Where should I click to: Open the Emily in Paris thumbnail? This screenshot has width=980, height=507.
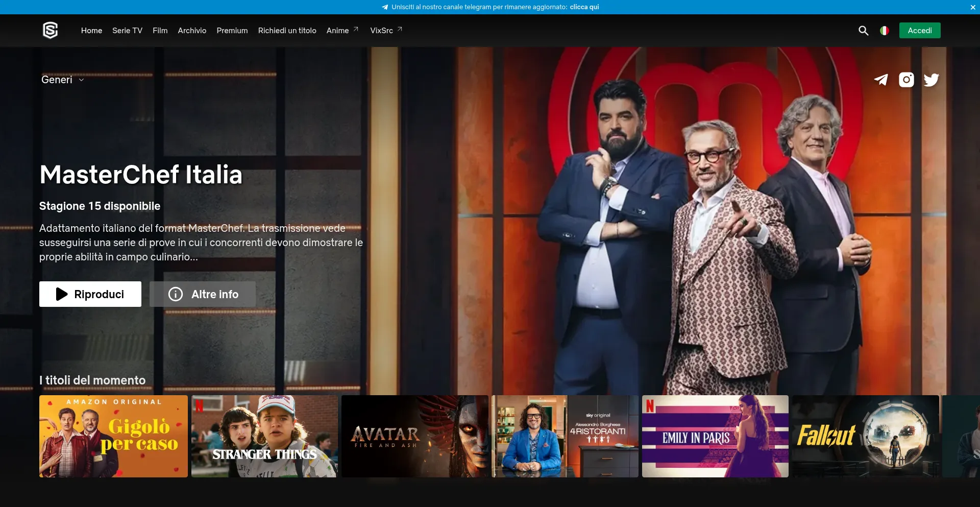point(715,436)
